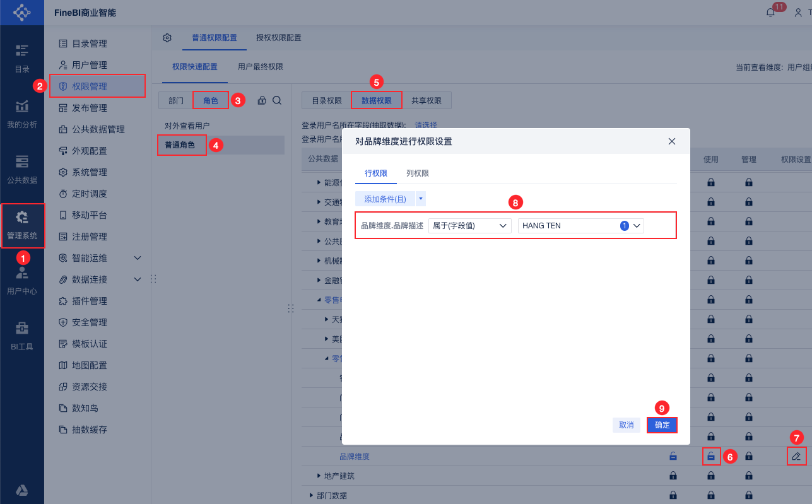Open 我的分析 in the navigation bar
The height and width of the screenshot is (504, 812).
22,114
